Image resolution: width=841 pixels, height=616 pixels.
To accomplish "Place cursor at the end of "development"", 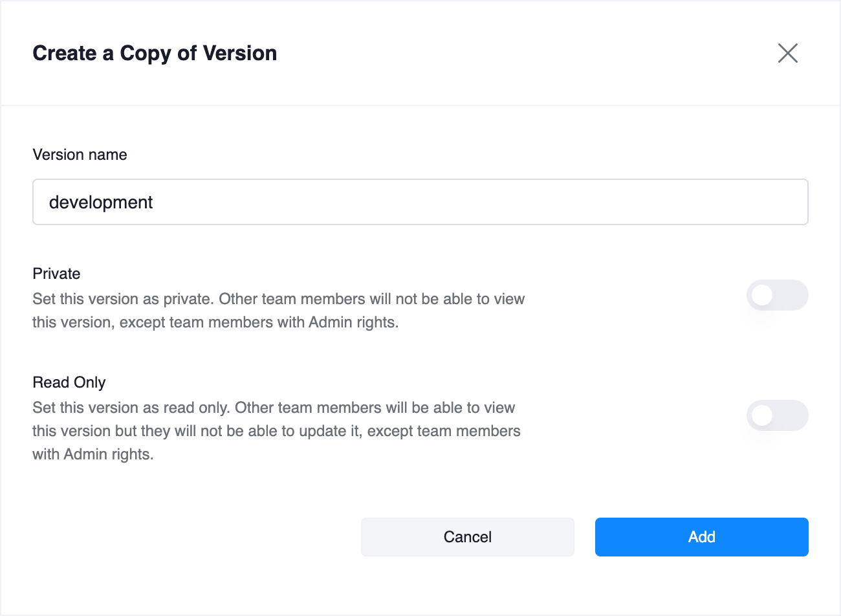I will pyautogui.click(x=154, y=203).
